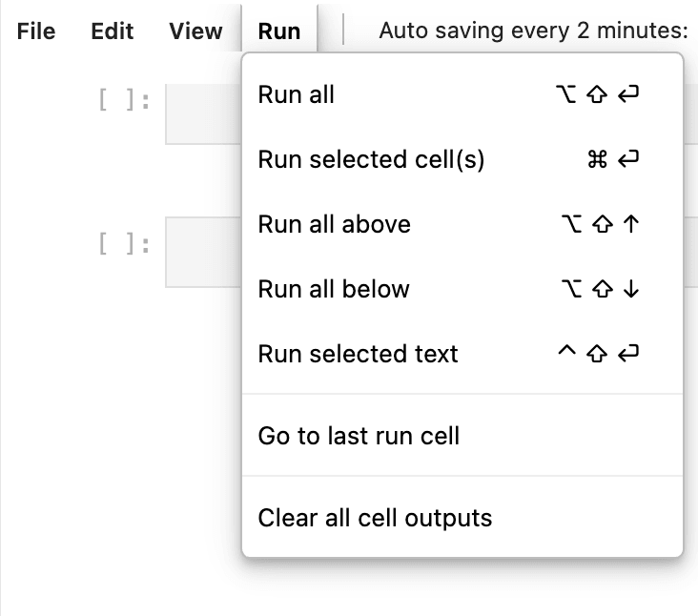698x616 pixels.
Task: Choose Run all from the menu
Action: click(x=297, y=94)
